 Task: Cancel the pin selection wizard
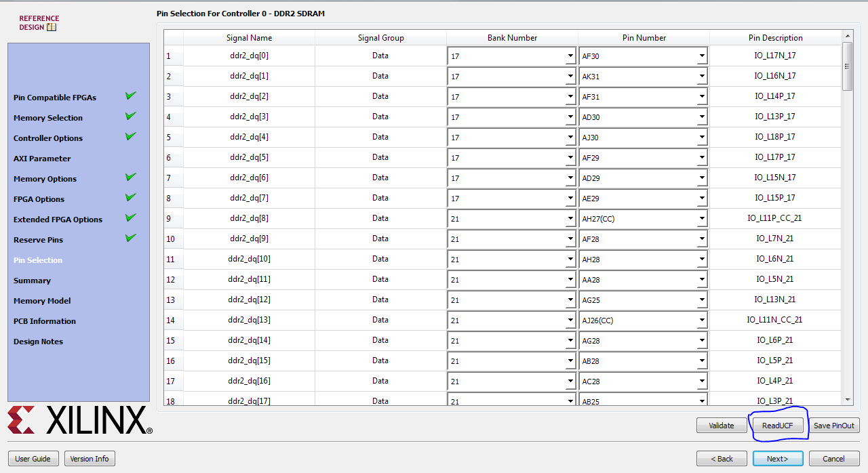click(x=834, y=459)
